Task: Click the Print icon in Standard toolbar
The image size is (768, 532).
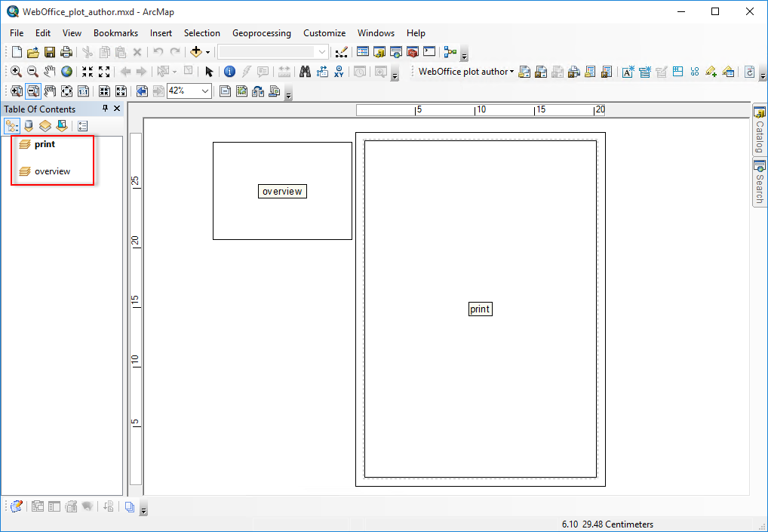Action: (66, 52)
